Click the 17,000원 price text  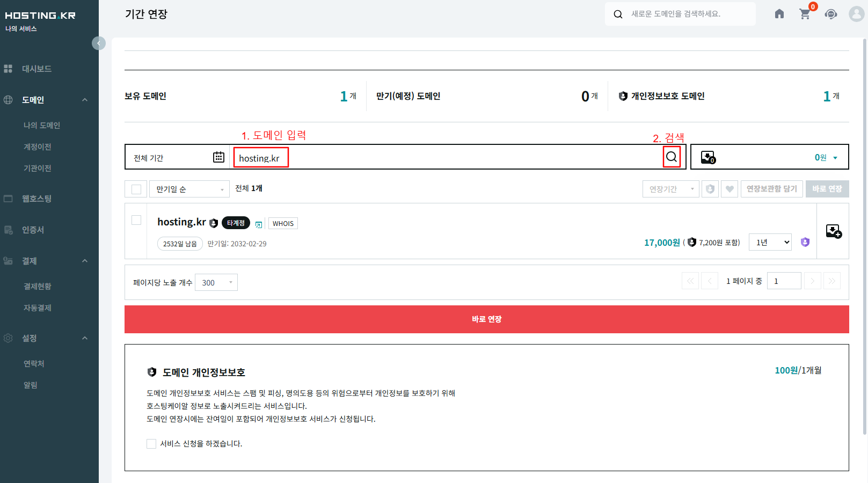[662, 243]
